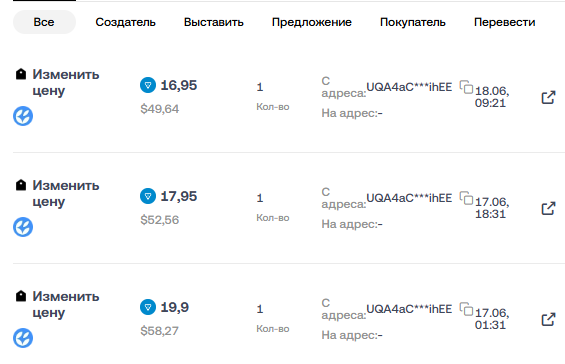Switch to the Покупатель filter tab

[413, 22]
